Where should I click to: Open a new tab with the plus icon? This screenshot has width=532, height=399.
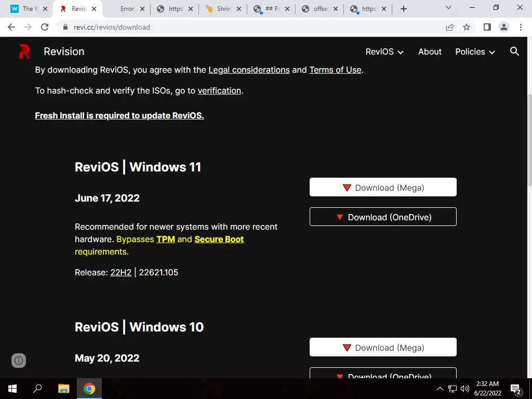403,9
